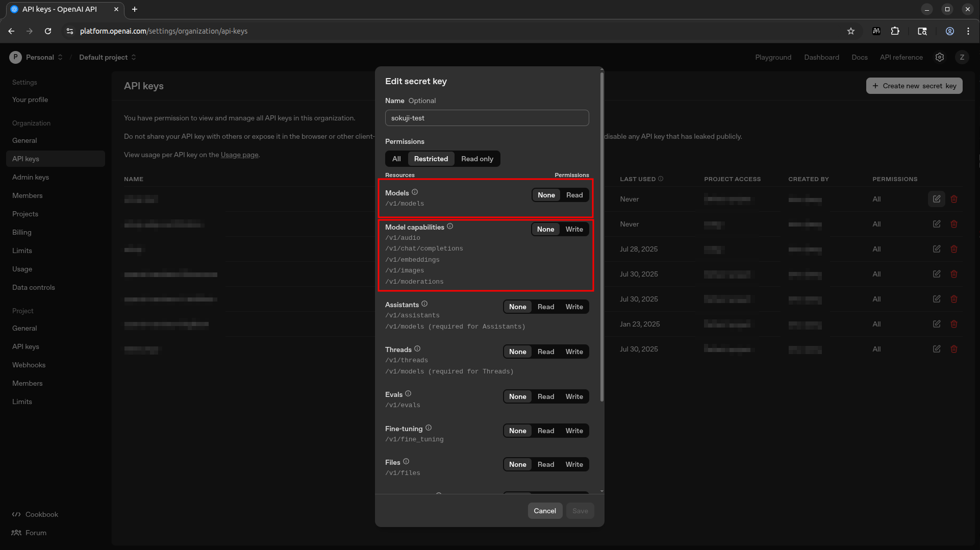Set Model capabilities permission to Write
Image resolution: width=980 pixels, height=550 pixels.
pos(574,229)
